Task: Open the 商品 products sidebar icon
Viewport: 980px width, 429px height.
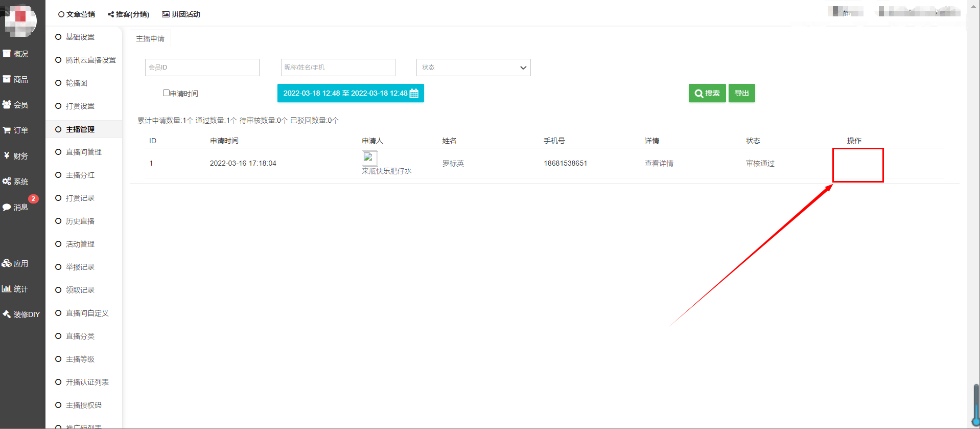Action: coord(7,79)
